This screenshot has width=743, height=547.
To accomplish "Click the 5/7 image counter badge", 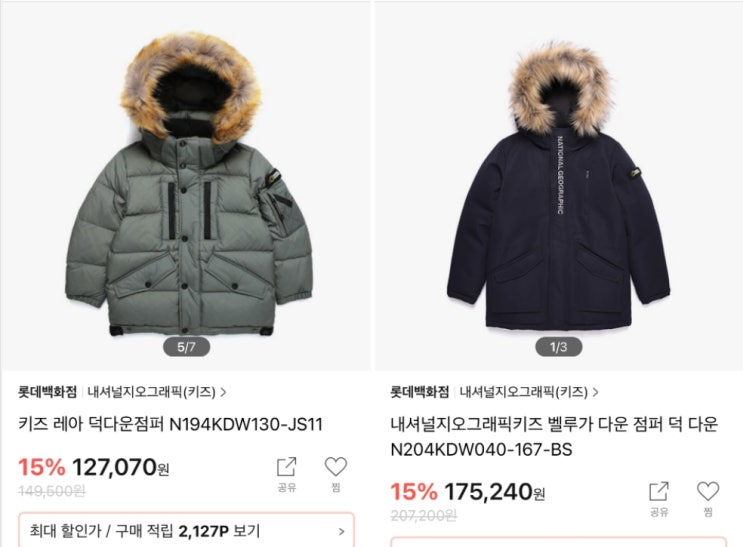I will point(186,347).
